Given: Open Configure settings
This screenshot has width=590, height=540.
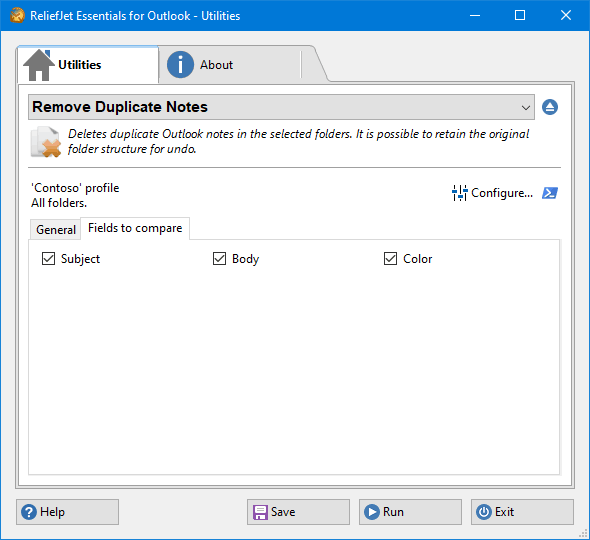Looking at the screenshot, I should click(x=493, y=193).
